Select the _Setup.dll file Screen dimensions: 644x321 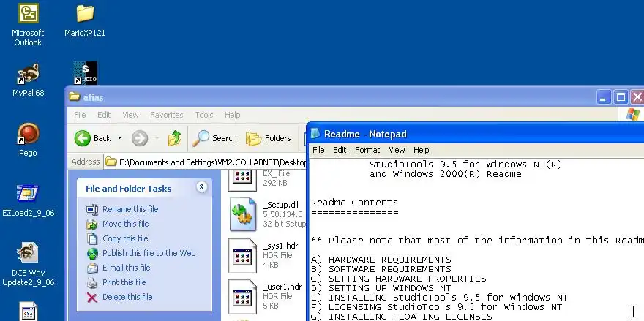point(267,214)
